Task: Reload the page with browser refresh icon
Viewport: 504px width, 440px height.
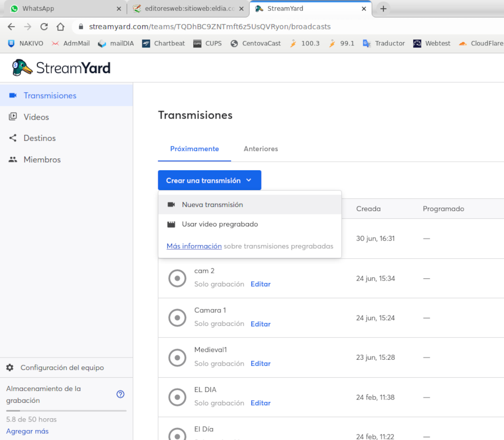Action: tap(44, 27)
